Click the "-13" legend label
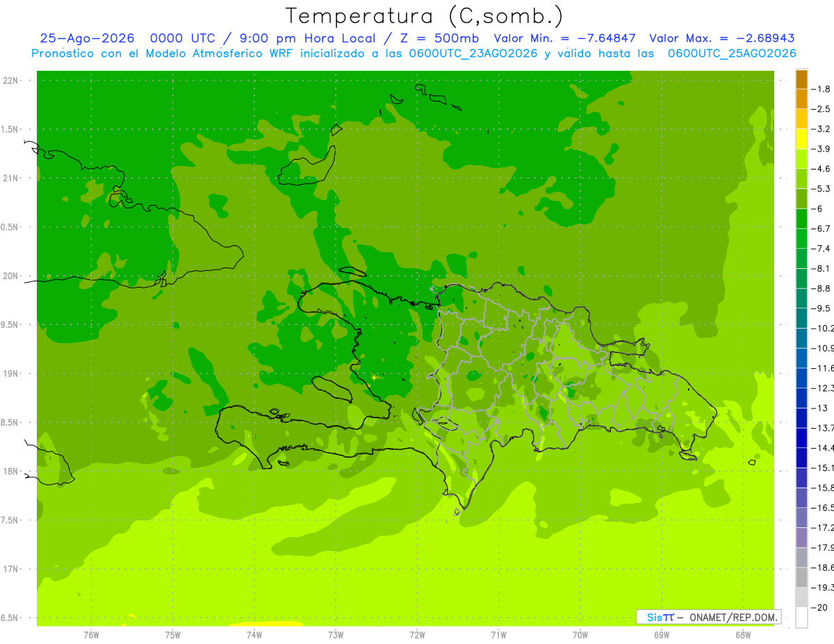This screenshot has width=834, height=644. pyautogui.click(x=820, y=408)
